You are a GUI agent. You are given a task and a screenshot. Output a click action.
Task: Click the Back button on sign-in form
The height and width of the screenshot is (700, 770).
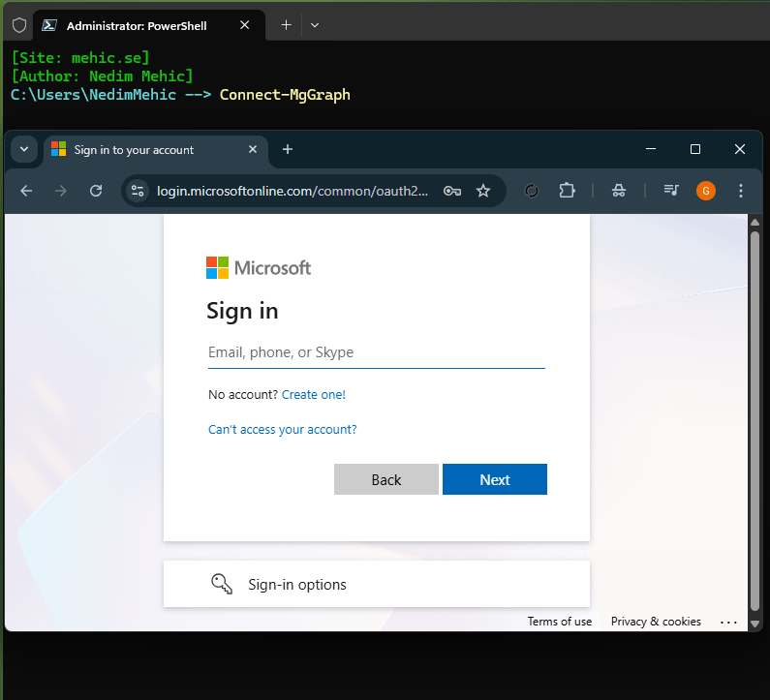(385, 479)
